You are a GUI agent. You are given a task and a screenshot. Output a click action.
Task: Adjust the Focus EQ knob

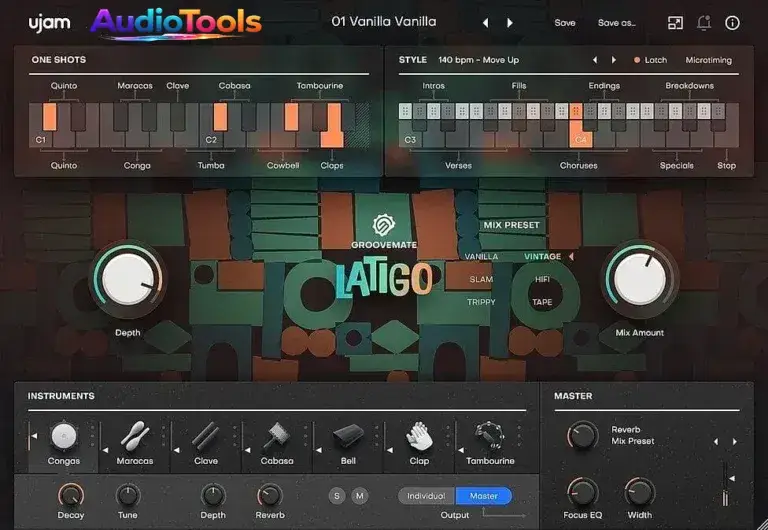click(582, 492)
